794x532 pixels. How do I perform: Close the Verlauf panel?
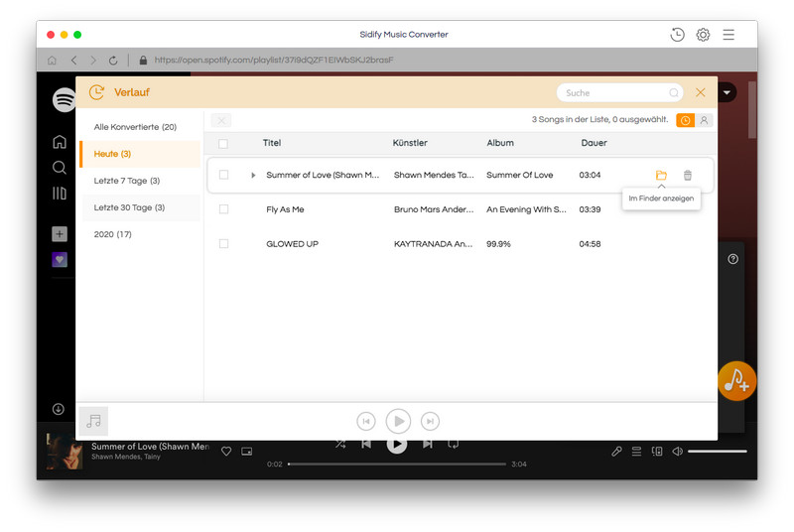pyautogui.click(x=701, y=92)
